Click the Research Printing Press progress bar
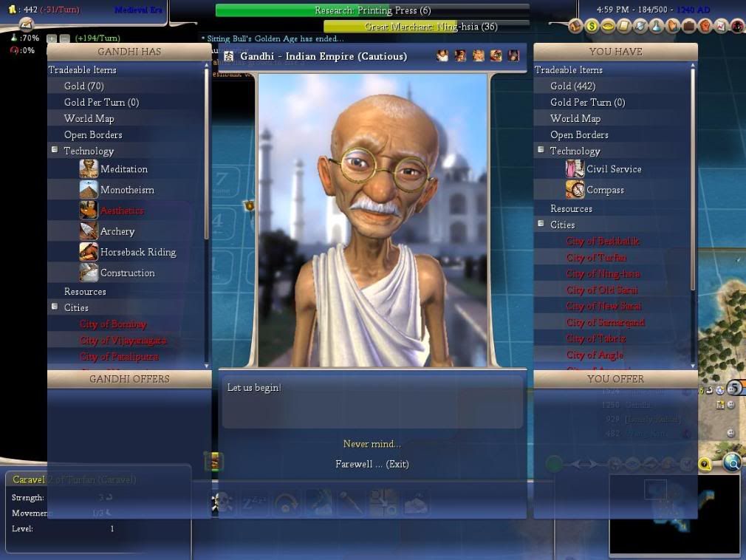Screen dimensions: 746x560 coord(372,10)
